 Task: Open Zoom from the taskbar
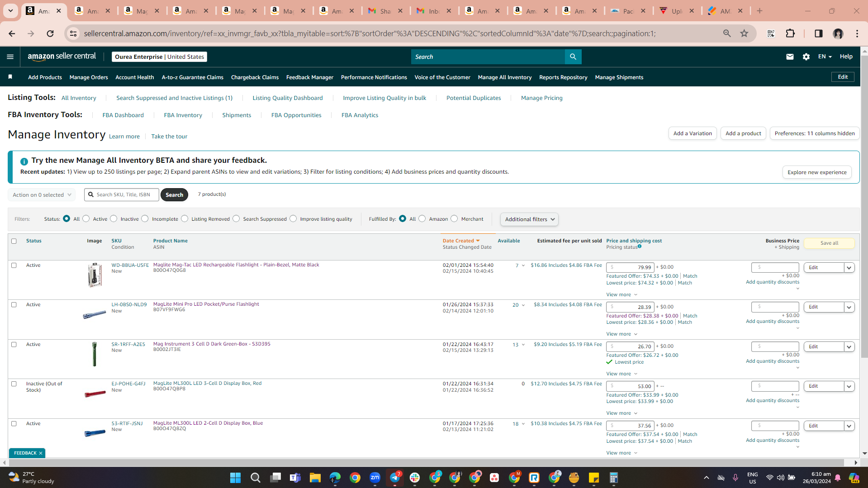click(x=375, y=478)
